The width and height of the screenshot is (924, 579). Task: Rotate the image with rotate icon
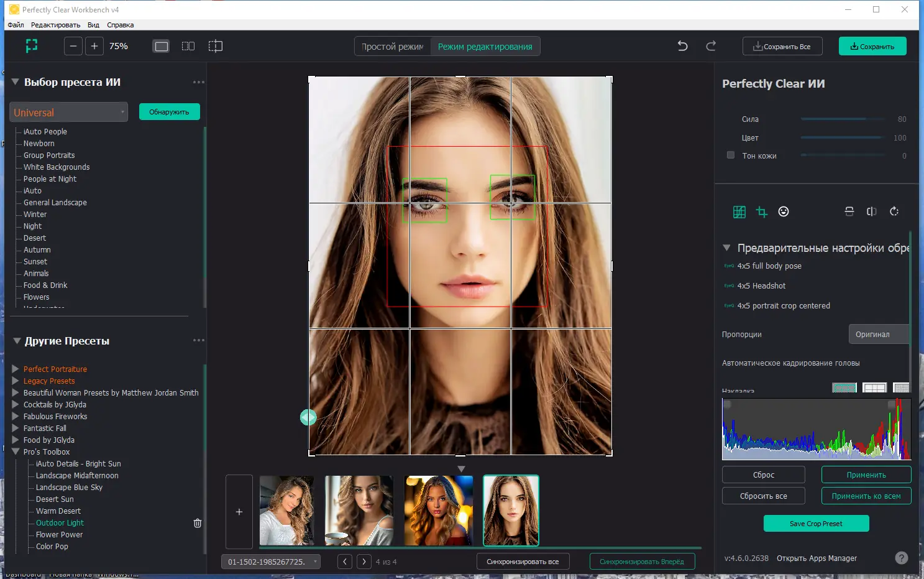(894, 211)
